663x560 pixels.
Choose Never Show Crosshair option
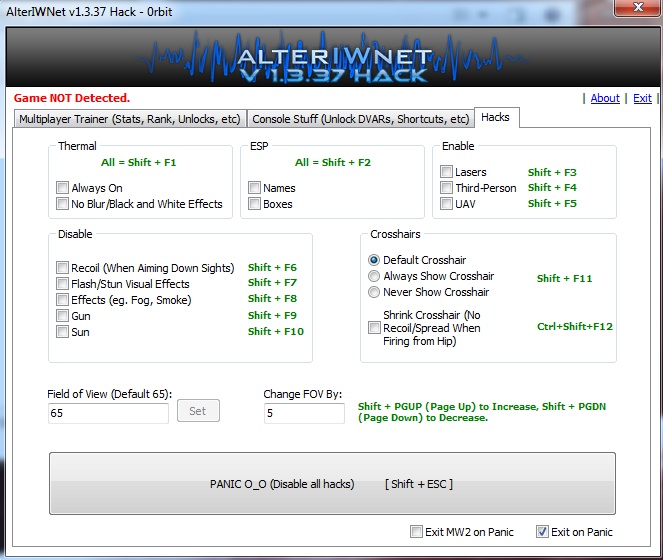tap(374, 292)
